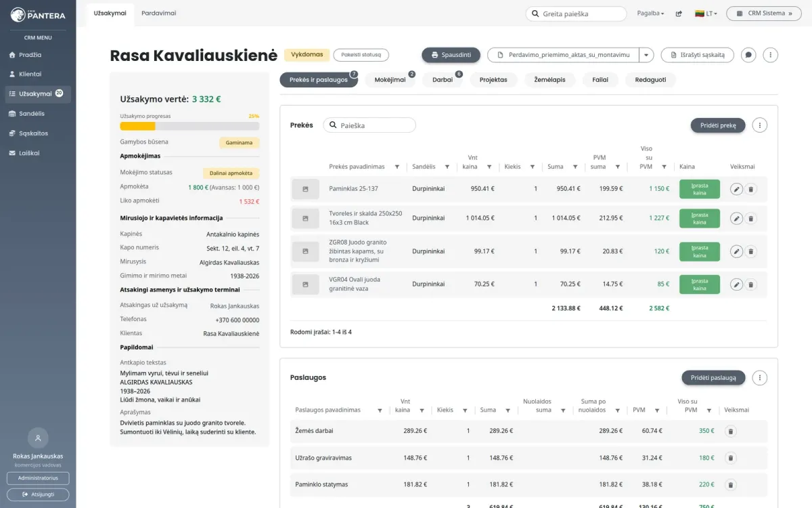The height and width of the screenshot is (508, 812).
Task: Click the share icon next to Pagalba
Action: point(679,14)
